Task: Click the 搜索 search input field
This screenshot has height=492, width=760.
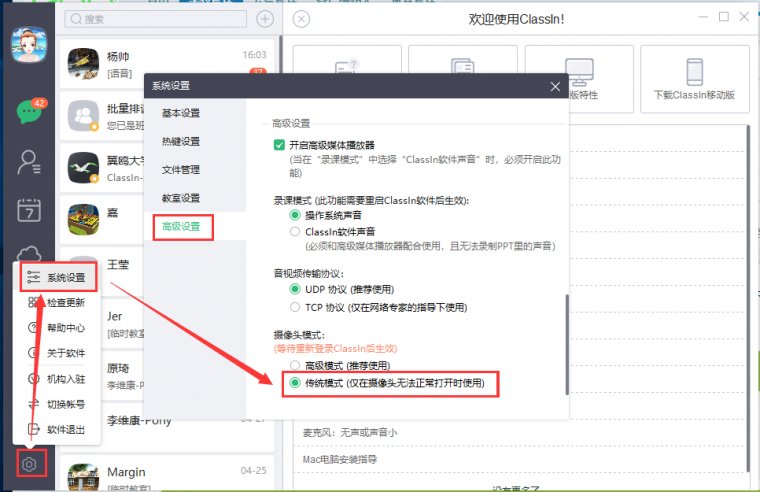Action: coord(160,19)
